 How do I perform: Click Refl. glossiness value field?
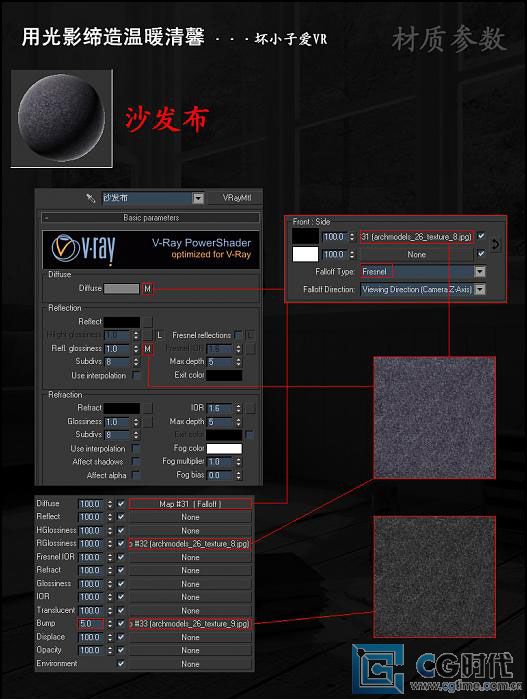coord(118,349)
